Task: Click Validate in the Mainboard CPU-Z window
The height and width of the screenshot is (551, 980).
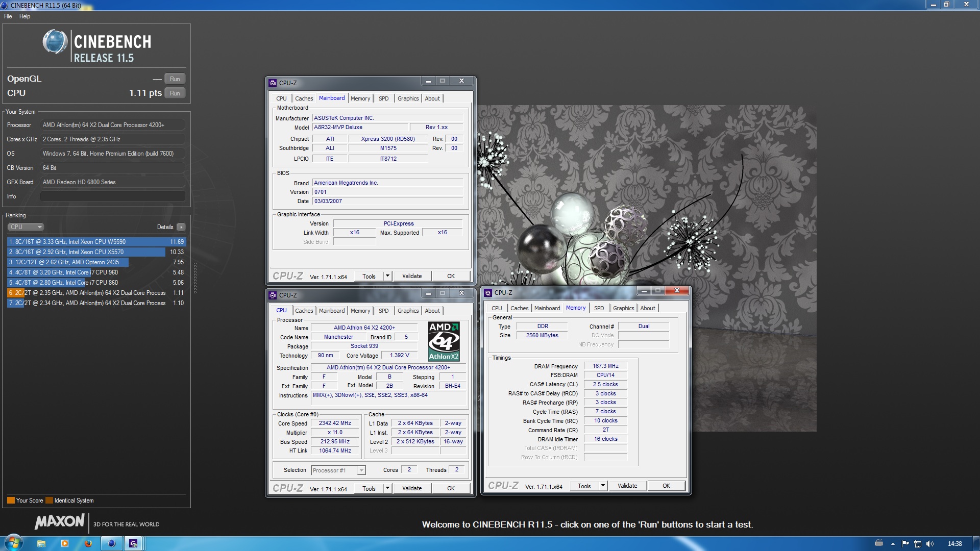Action: 412,277
